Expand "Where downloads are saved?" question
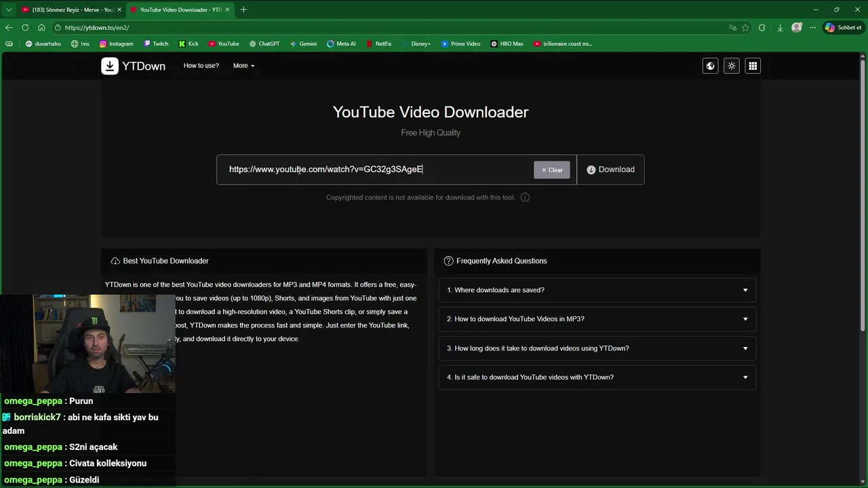Viewport: 868px width, 488px height. (x=597, y=290)
